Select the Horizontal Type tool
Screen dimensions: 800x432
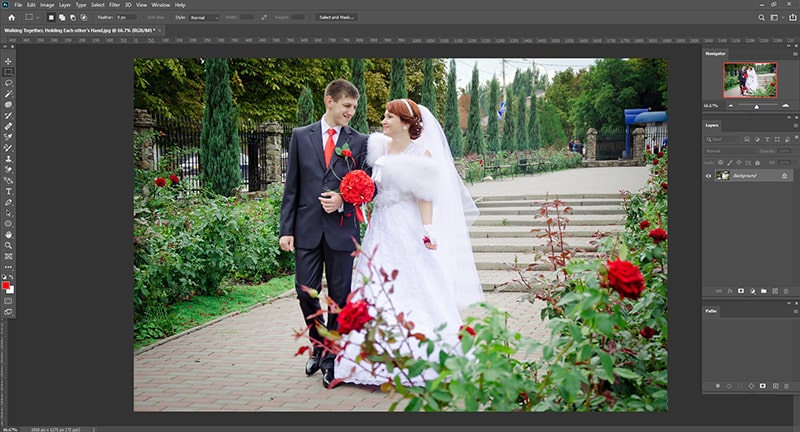tap(8, 191)
